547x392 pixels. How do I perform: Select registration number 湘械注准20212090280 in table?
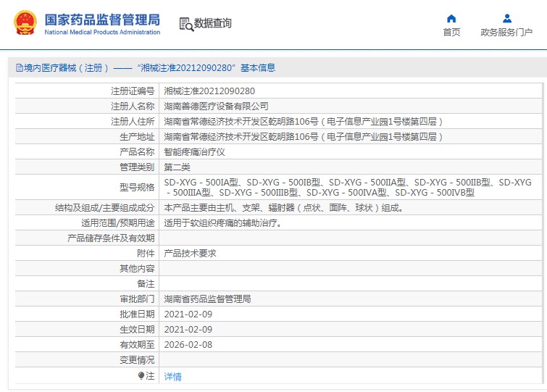(x=209, y=91)
